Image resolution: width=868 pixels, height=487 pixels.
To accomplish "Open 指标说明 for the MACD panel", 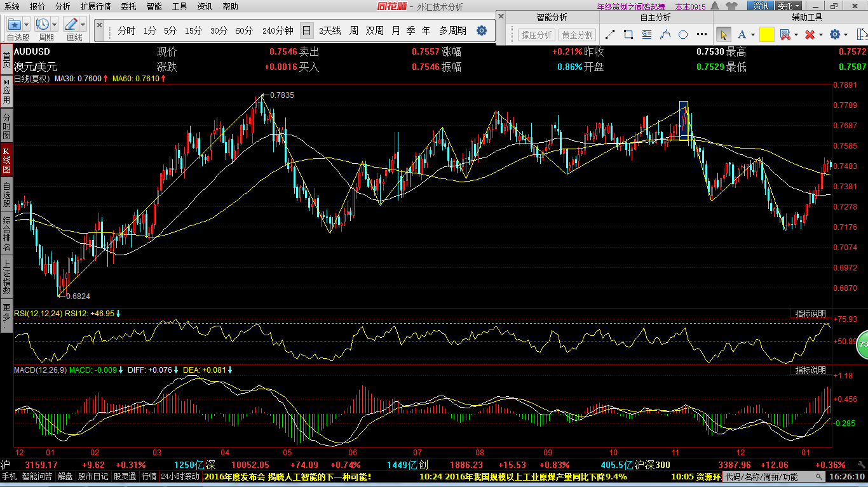I will tap(810, 370).
